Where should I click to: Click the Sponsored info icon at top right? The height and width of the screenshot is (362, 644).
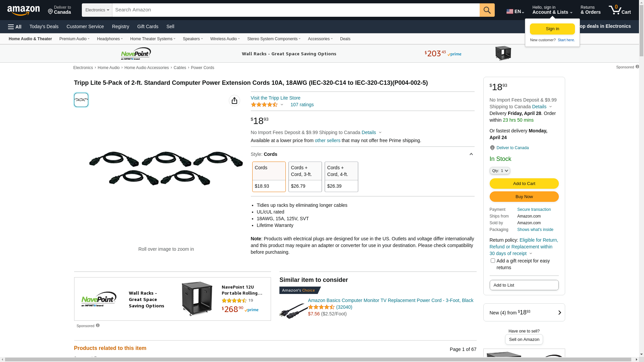point(637,67)
